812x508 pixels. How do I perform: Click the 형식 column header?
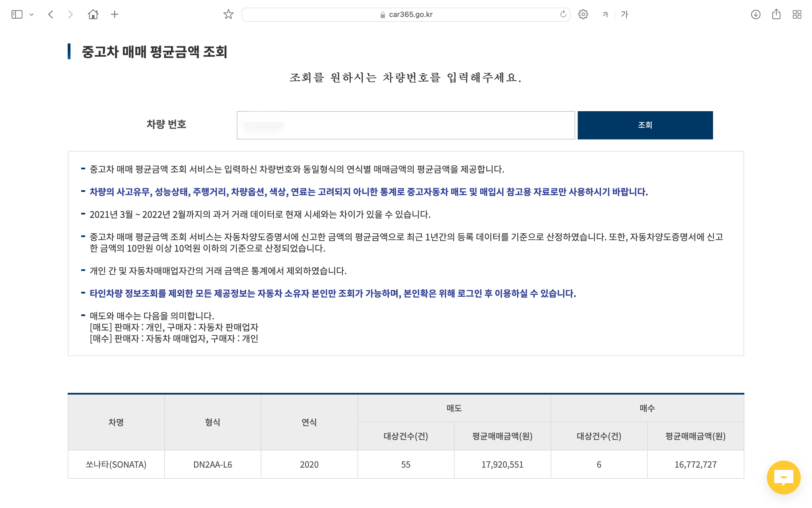click(213, 422)
